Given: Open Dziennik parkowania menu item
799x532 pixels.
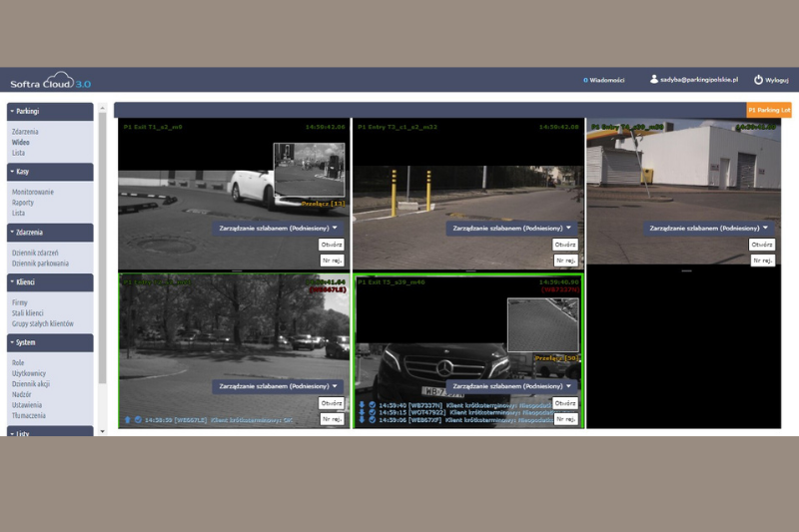Looking at the screenshot, I should point(41,263).
